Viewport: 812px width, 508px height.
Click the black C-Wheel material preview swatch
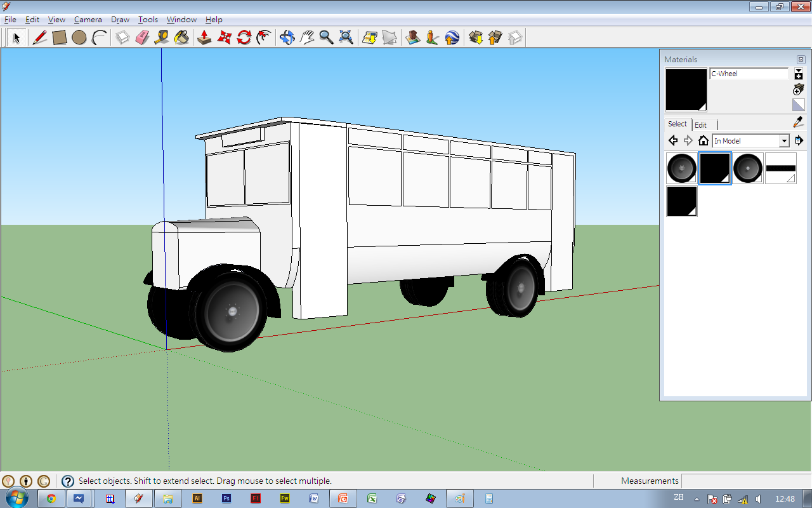tap(686, 90)
